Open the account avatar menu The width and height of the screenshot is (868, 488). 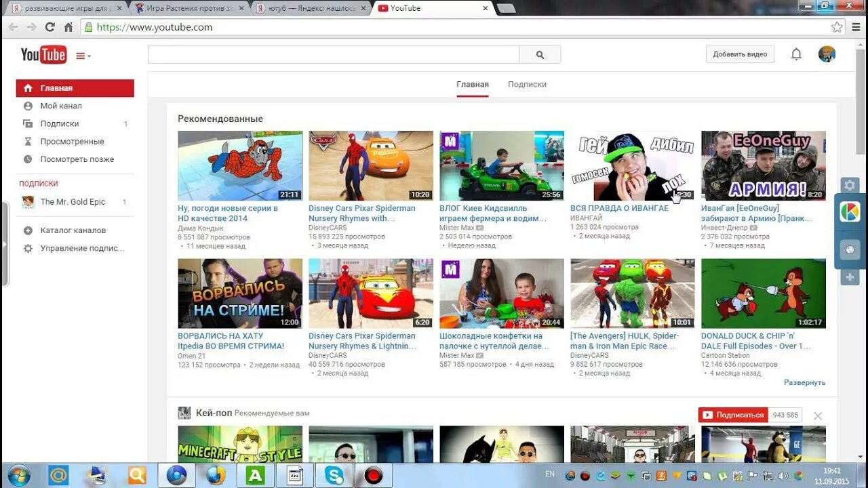tap(827, 54)
